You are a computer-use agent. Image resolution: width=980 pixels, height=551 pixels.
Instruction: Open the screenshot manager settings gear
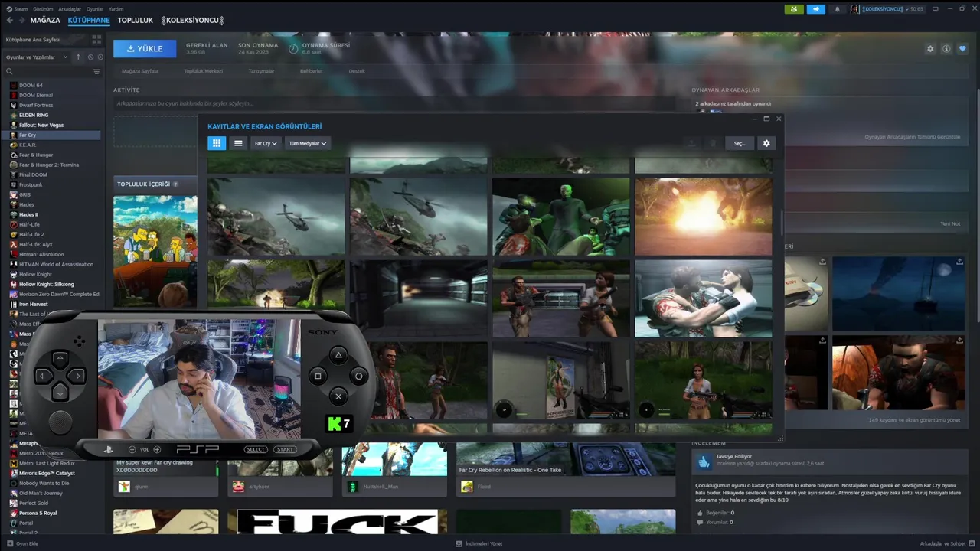(766, 143)
